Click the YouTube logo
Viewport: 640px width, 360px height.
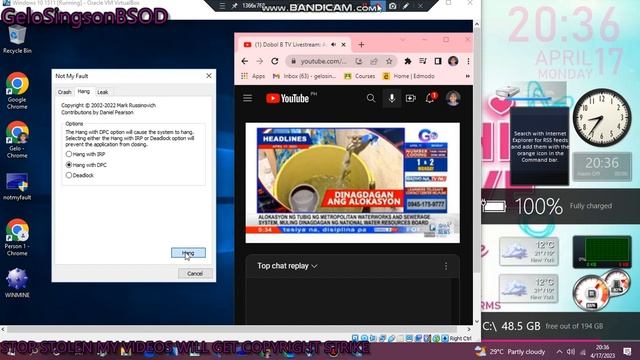point(288,98)
